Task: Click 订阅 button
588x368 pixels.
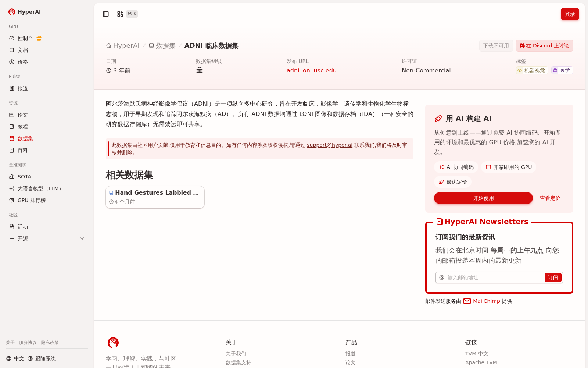Action: coord(553,277)
